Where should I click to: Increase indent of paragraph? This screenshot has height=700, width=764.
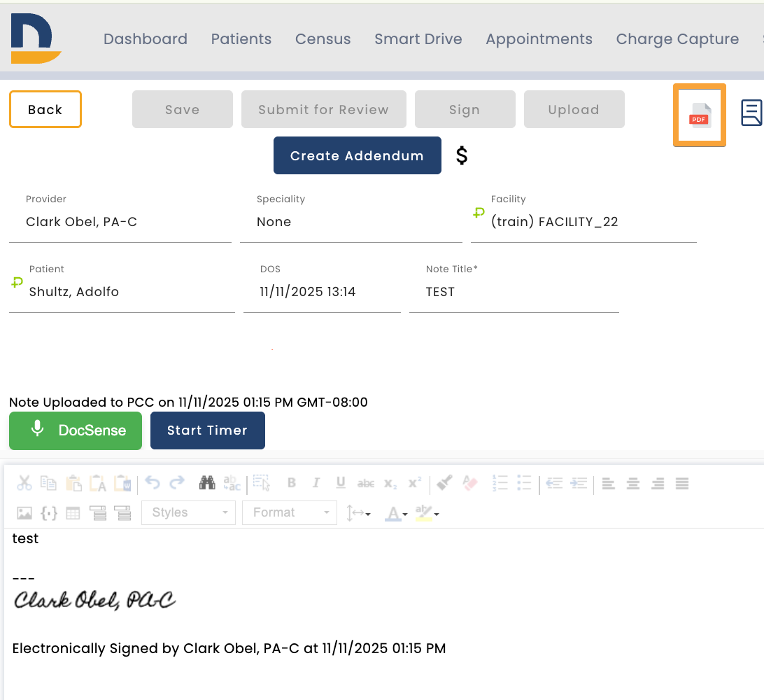pyautogui.click(x=579, y=483)
